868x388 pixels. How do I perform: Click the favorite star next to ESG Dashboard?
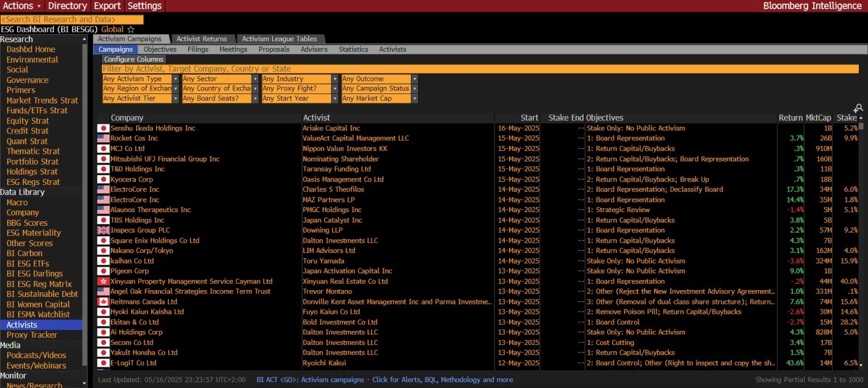[131, 29]
